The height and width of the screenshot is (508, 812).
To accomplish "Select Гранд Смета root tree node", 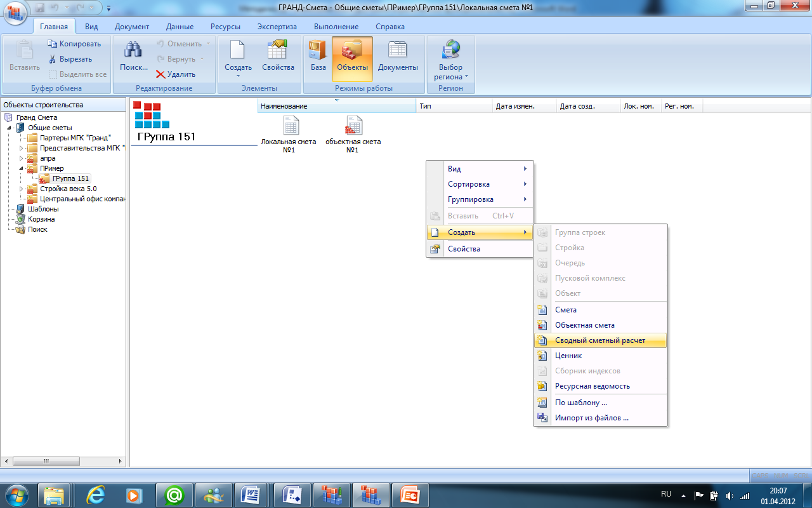I will (37, 117).
